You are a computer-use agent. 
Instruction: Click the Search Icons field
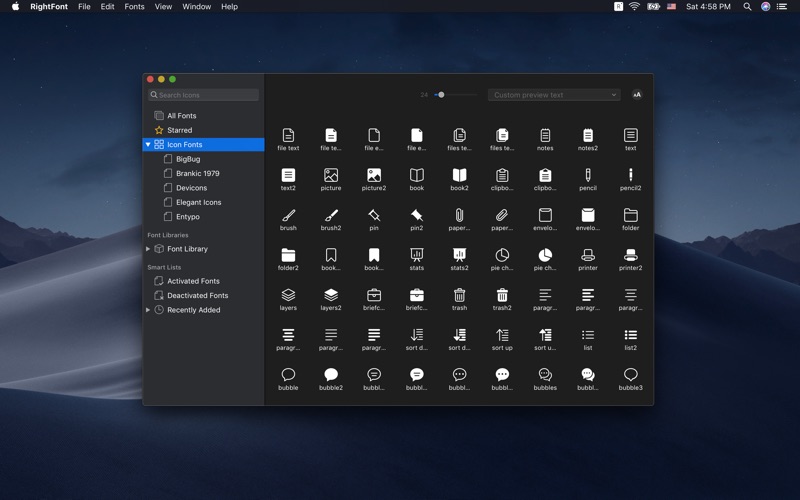(x=204, y=95)
